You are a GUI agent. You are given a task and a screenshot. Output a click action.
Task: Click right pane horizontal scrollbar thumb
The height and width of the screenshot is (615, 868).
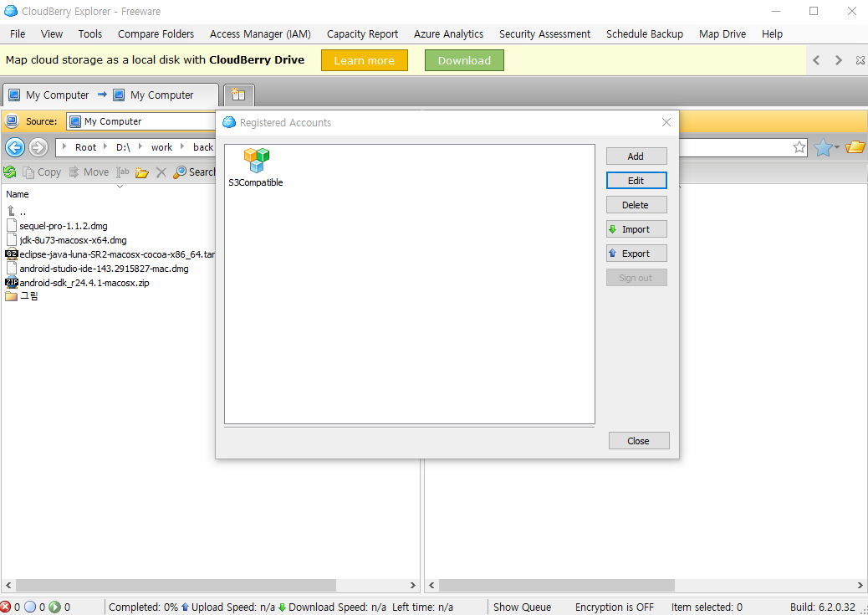[x=556, y=585]
